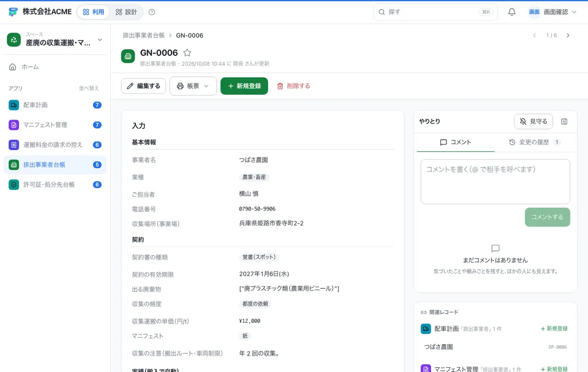Toggle the 見守る watch button

(x=533, y=121)
